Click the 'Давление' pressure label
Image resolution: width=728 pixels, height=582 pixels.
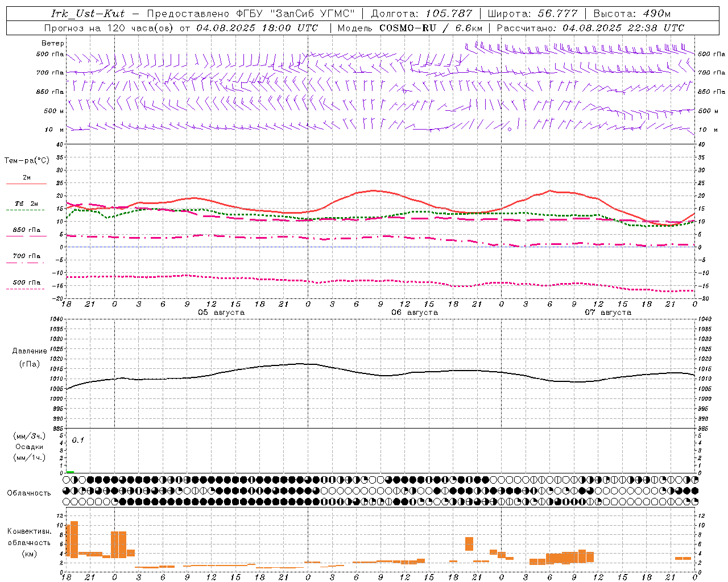pos(29,351)
